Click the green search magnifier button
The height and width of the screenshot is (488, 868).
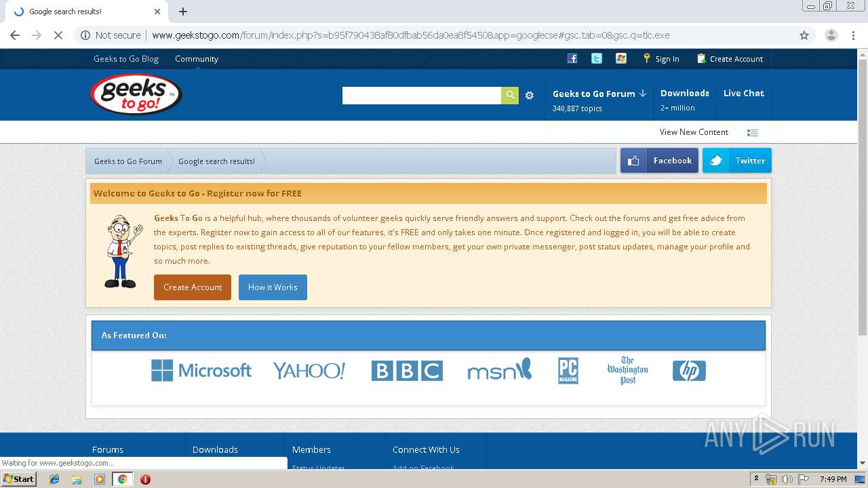510,96
